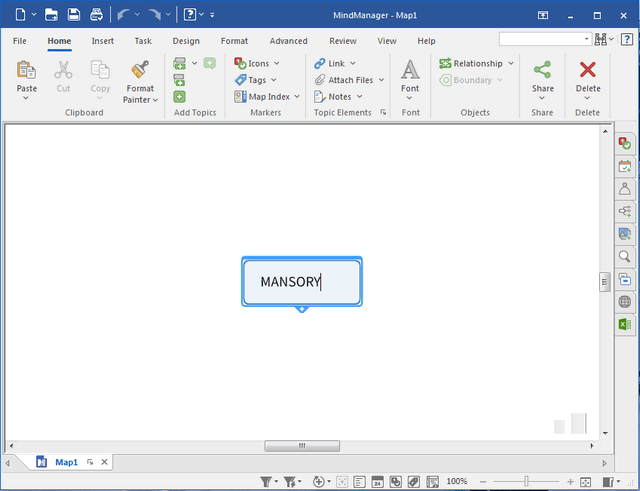640x491 pixels.
Task: Toggle the filter funnel in status bar
Action: click(267, 482)
